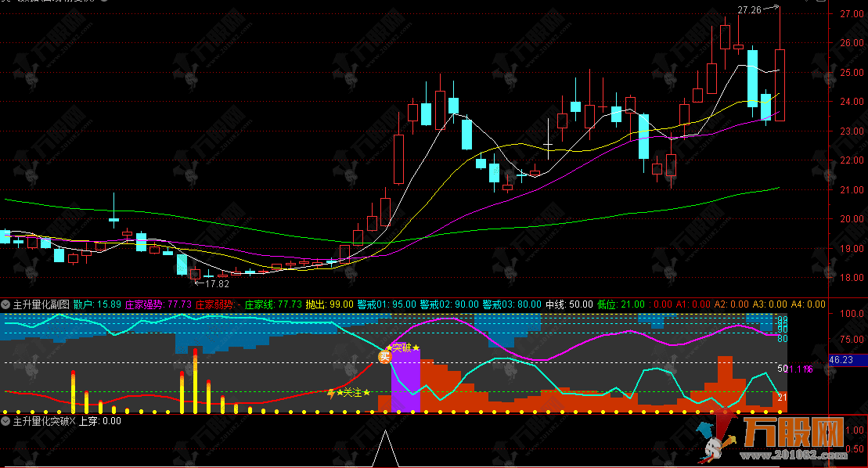Click the last red candlestick near 27.26
Viewport: 868px width, 468px height.
tap(780, 85)
